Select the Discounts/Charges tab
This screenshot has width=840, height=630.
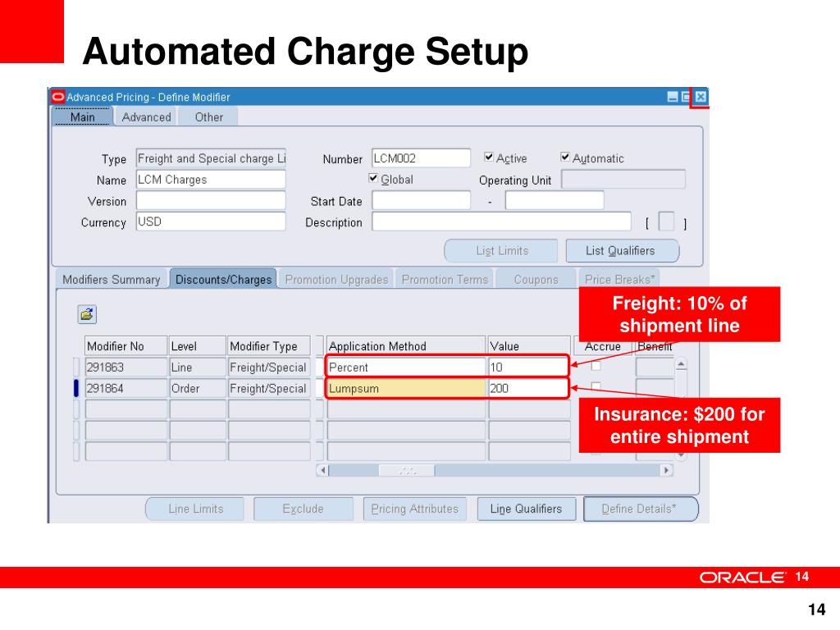[x=223, y=280]
